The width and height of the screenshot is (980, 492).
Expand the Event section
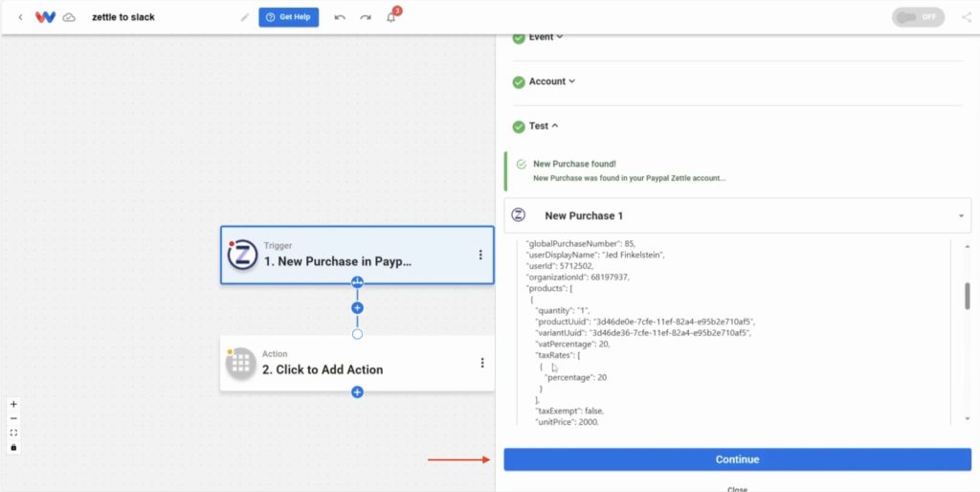546,37
